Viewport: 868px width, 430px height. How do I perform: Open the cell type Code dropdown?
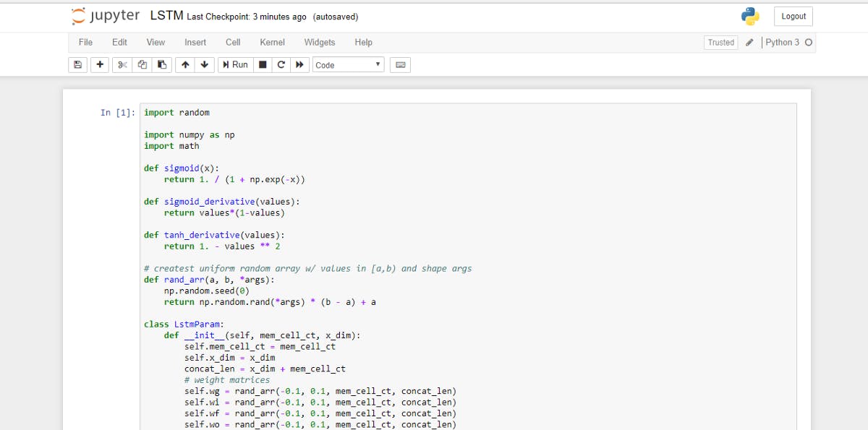tap(348, 65)
